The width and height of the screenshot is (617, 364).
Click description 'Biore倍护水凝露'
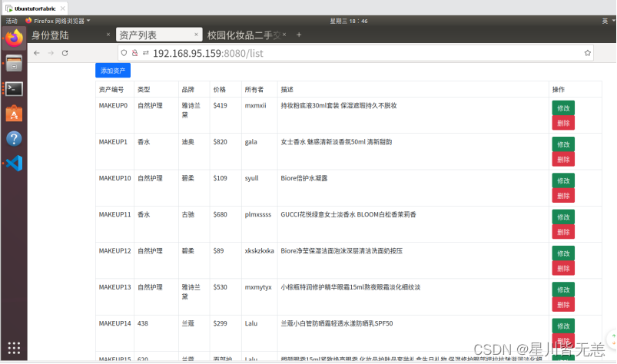(304, 178)
